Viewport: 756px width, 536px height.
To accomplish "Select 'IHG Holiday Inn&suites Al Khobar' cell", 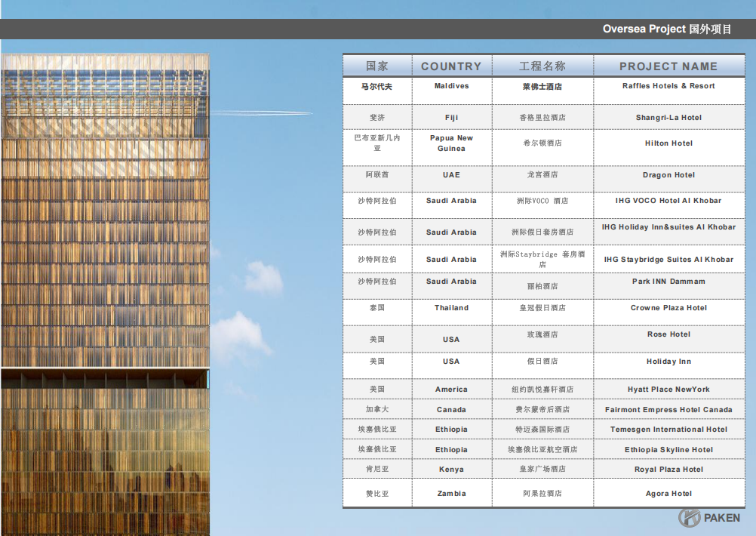I will click(x=668, y=232).
